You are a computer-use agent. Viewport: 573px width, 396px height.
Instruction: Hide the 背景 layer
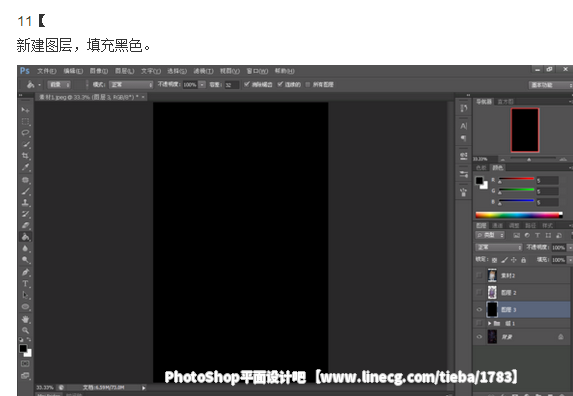[x=479, y=337]
